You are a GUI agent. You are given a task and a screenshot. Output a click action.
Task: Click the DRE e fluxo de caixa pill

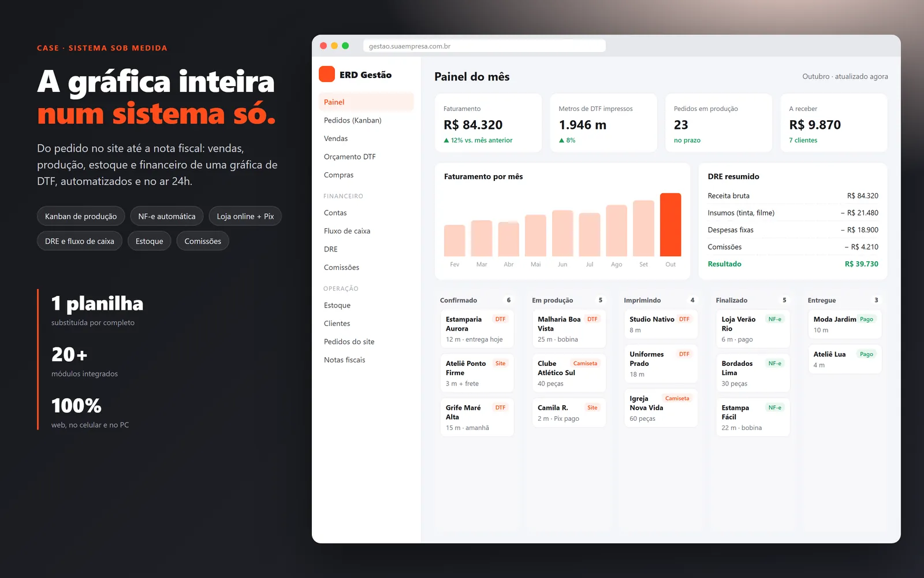click(x=80, y=241)
